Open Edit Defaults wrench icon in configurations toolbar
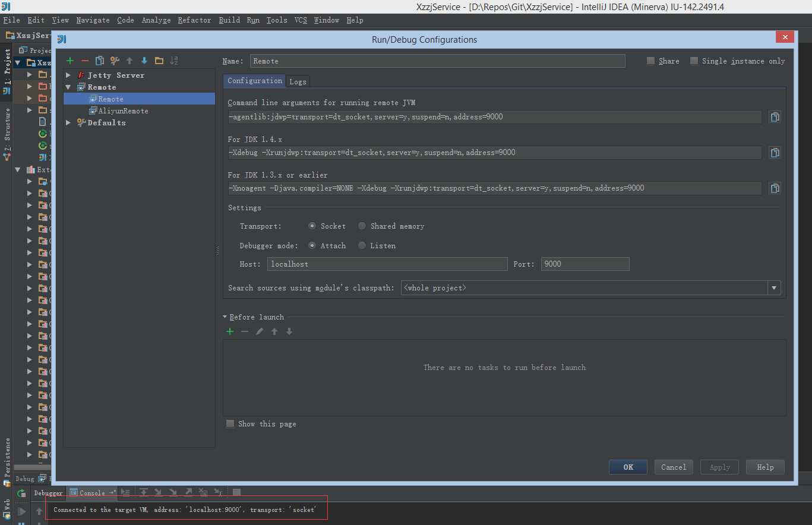The image size is (812, 525). [x=115, y=61]
